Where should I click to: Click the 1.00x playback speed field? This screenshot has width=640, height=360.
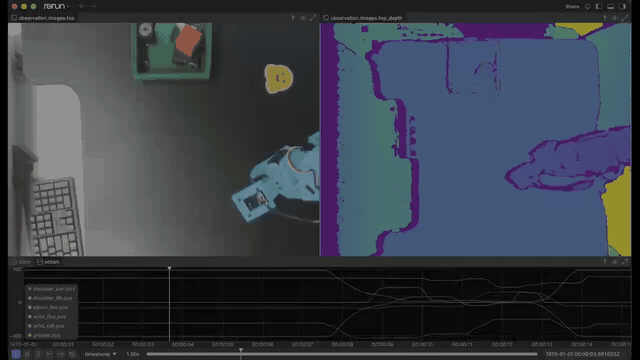[x=133, y=354]
